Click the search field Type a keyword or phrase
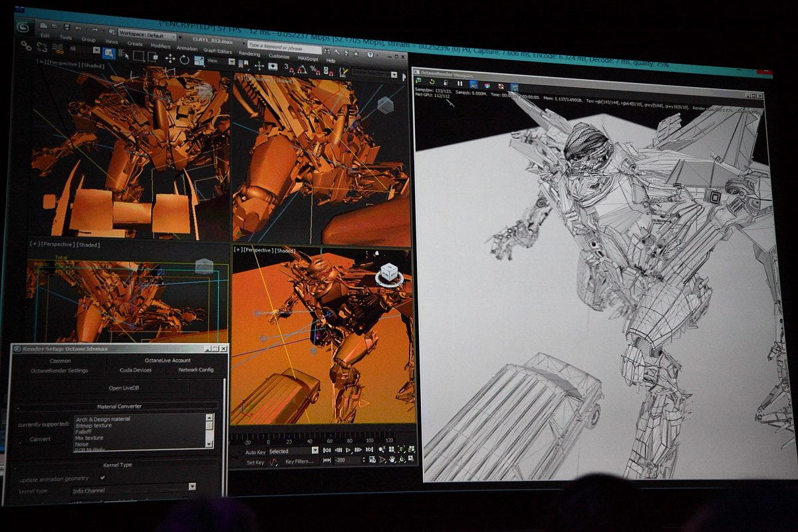This screenshot has height=532, width=798. point(284,49)
